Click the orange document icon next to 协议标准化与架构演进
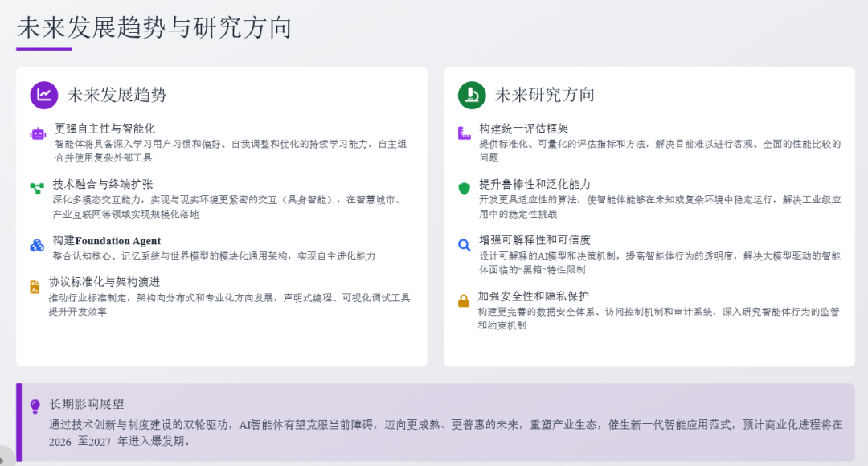The height and width of the screenshot is (466, 868). (35, 287)
